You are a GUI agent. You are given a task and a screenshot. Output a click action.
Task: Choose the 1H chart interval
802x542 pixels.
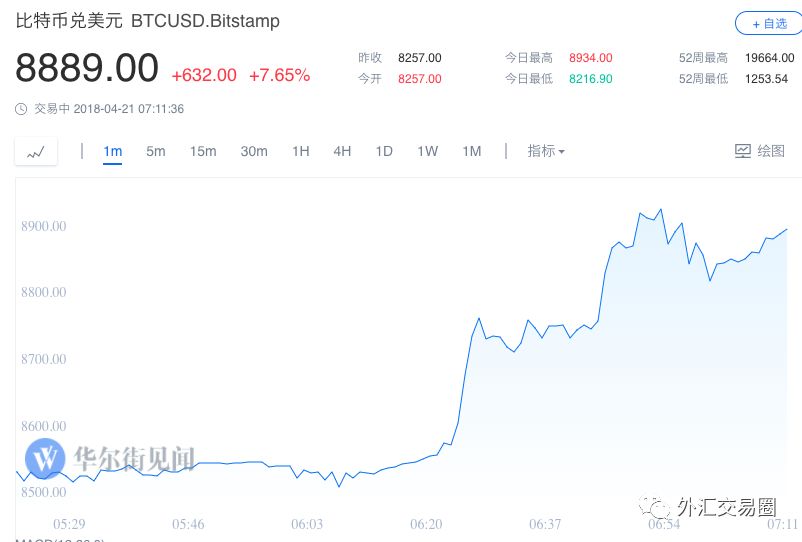click(x=301, y=151)
